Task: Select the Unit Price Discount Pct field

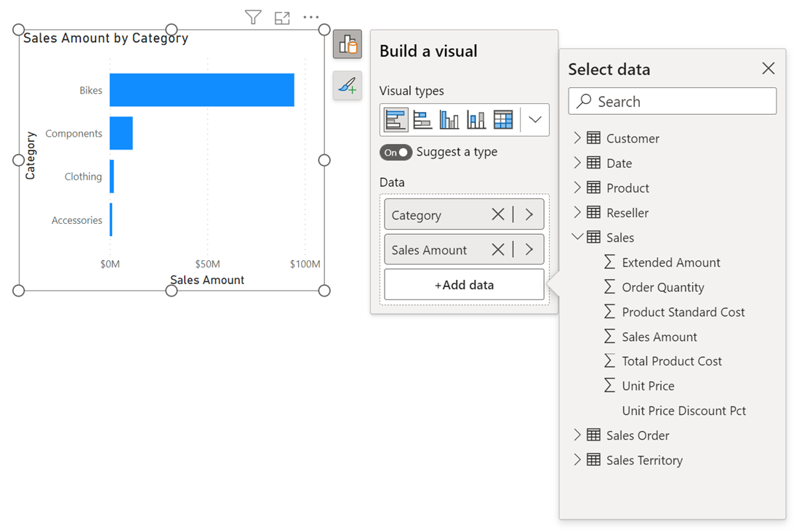Action: pyautogui.click(x=683, y=411)
